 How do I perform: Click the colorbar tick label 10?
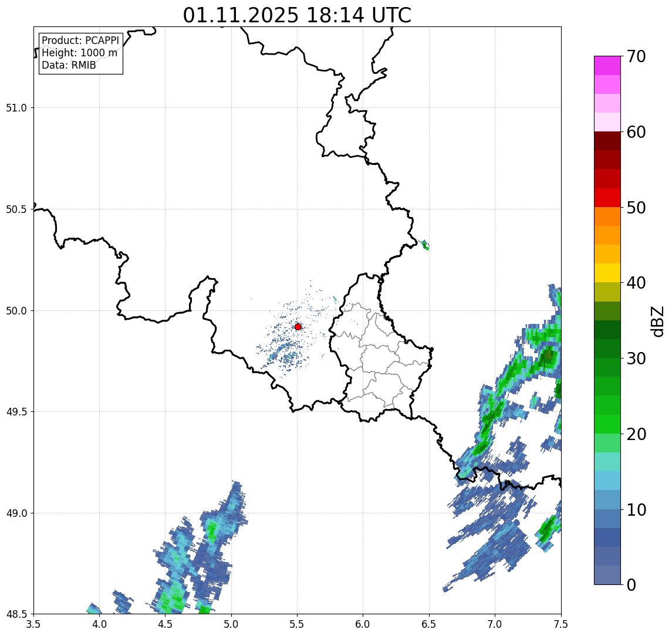636,509
